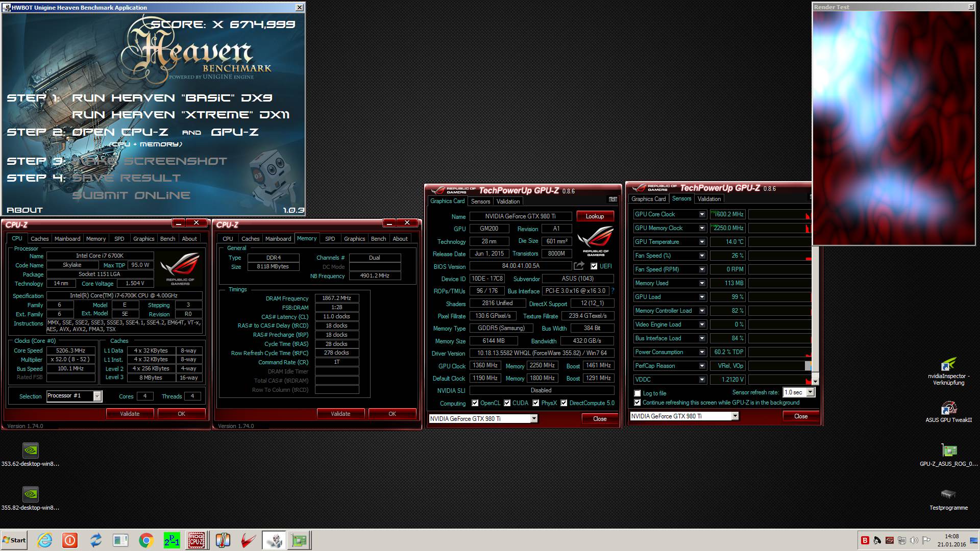Viewport: 980px width, 551px height.
Task: Open the volume speaker tray icon
Action: click(x=914, y=540)
